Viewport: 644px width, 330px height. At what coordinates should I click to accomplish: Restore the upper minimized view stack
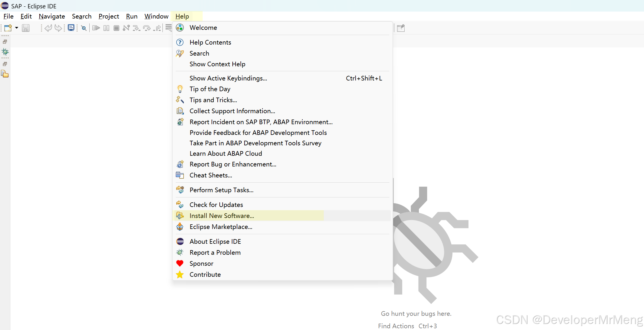[x=5, y=42]
